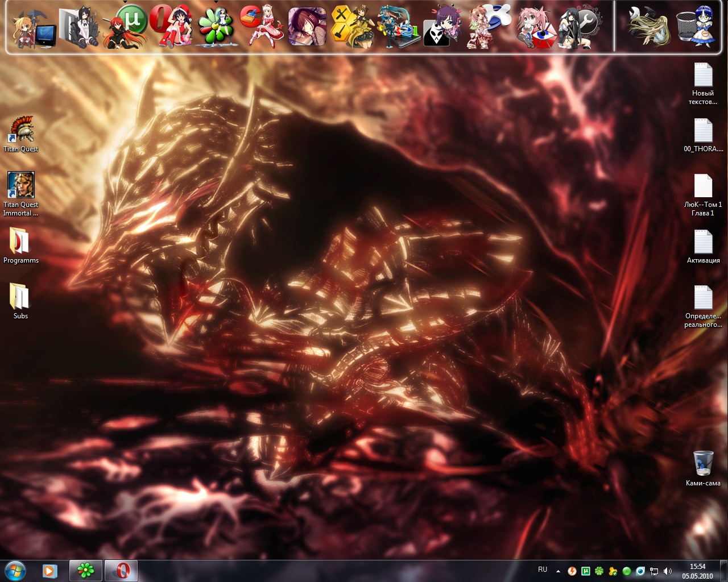Open yellow figures messenger tray icon
Screen dimensions: 728x582
(x=613, y=571)
